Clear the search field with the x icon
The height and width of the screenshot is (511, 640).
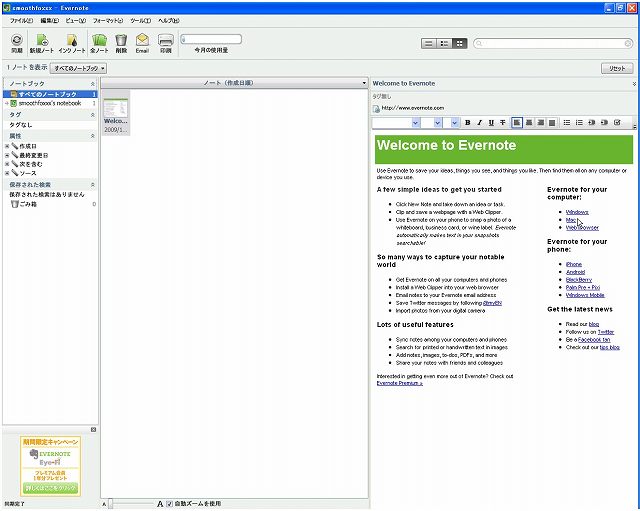click(628, 43)
